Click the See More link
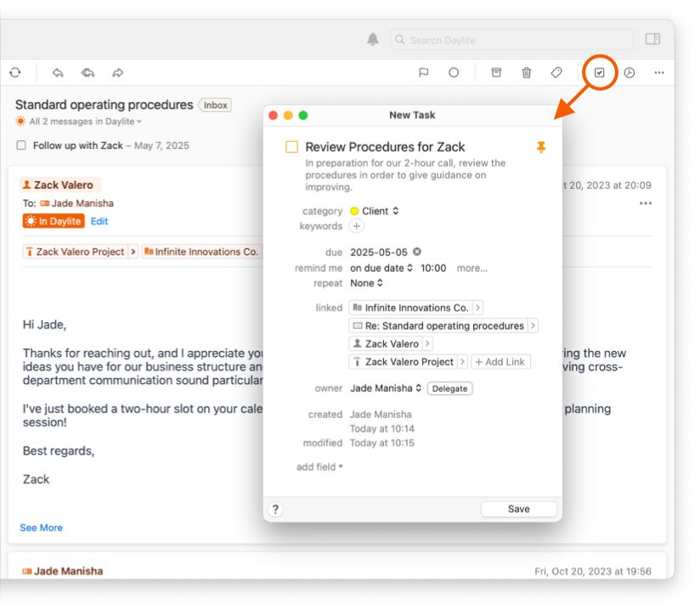This screenshot has height=611, width=700. [x=41, y=528]
